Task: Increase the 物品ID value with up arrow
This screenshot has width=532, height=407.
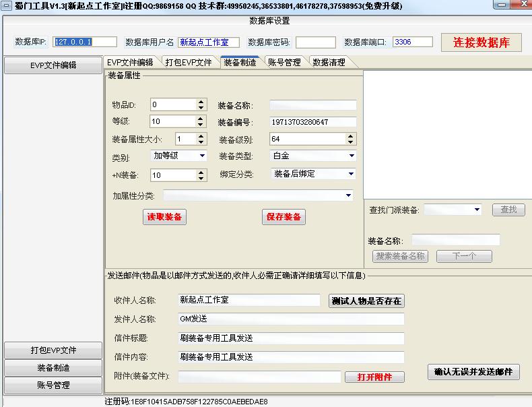Action: coord(201,102)
